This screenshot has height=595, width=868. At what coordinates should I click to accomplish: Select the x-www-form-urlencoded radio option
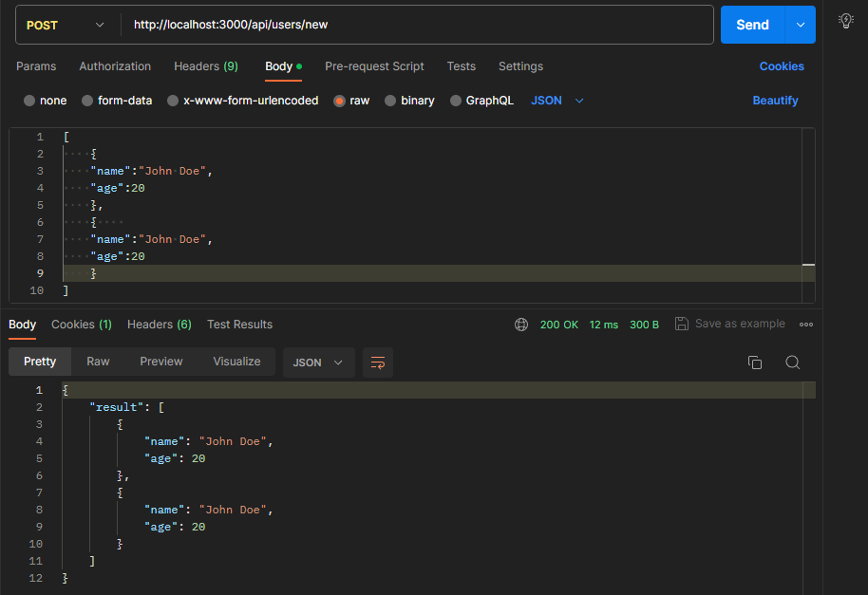(x=173, y=101)
